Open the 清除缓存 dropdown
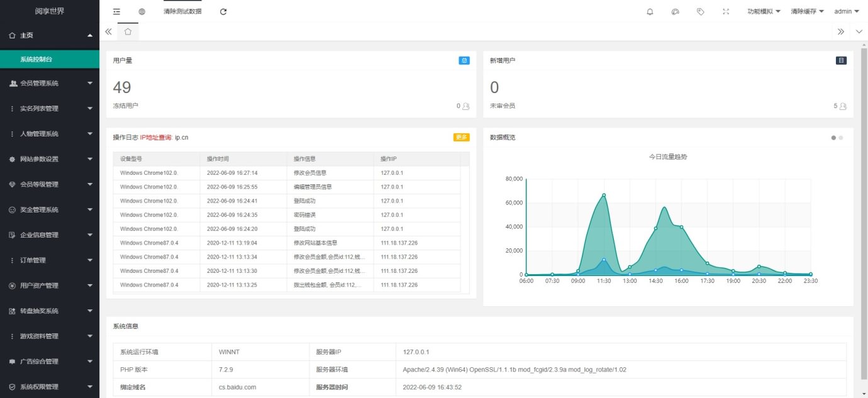This screenshot has width=868, height=398. pos(808,11)
